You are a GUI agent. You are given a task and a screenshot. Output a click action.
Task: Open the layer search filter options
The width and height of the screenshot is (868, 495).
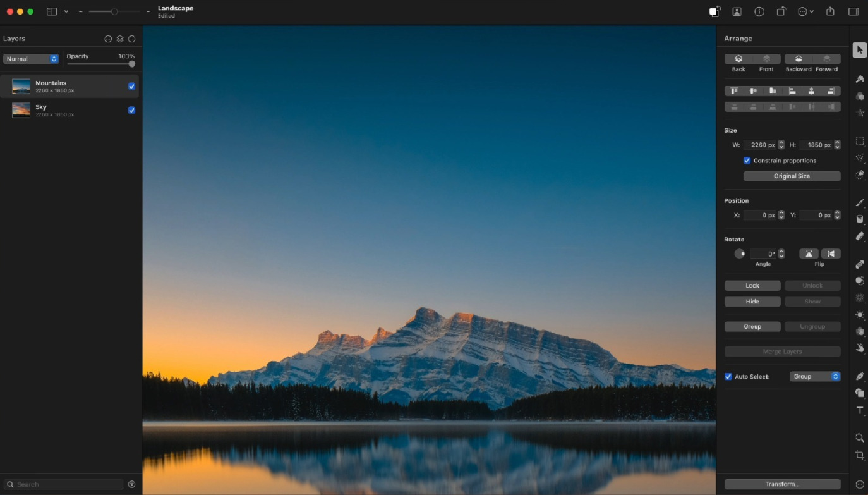click(131, 484)
